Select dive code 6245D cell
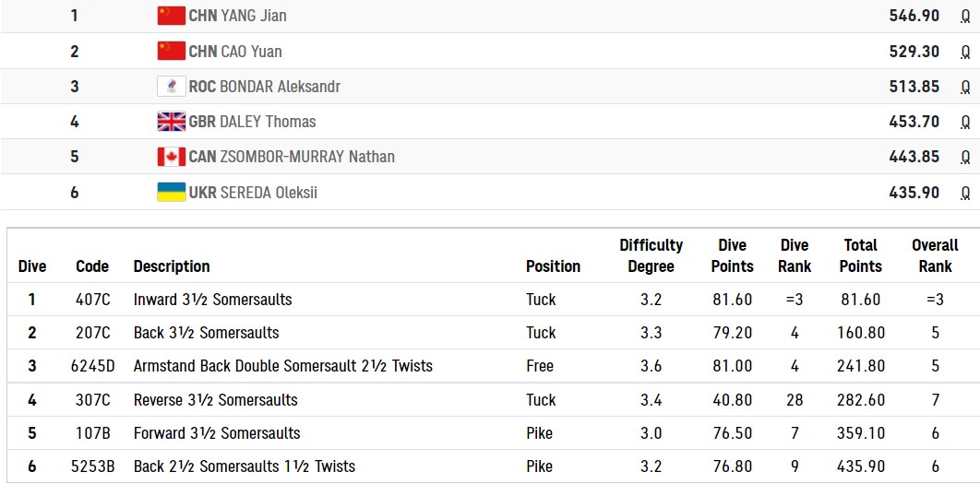The width and height of the screenshot is (980, 484). [x=92, y=366]
